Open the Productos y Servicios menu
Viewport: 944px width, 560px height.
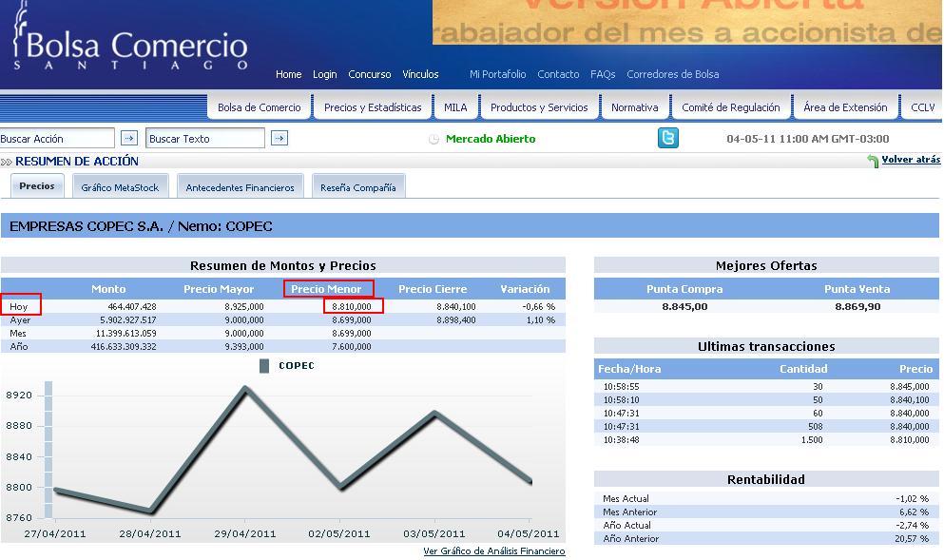539,107
